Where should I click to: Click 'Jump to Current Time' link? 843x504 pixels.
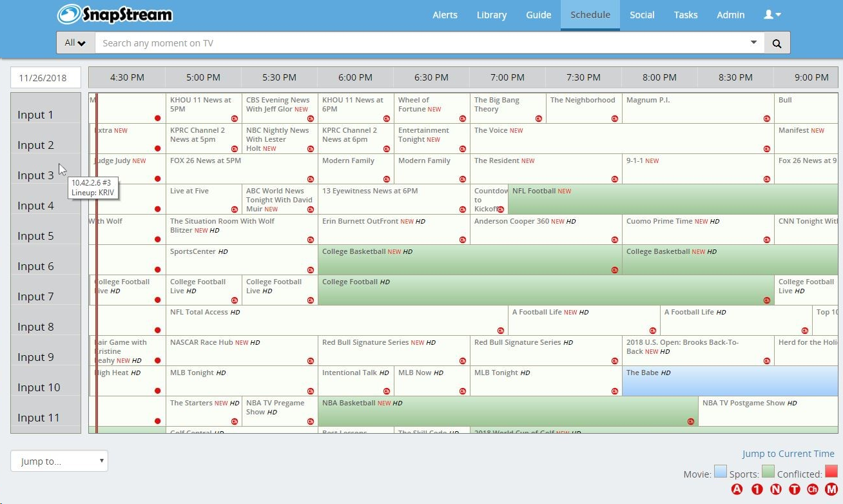(788, 454)
